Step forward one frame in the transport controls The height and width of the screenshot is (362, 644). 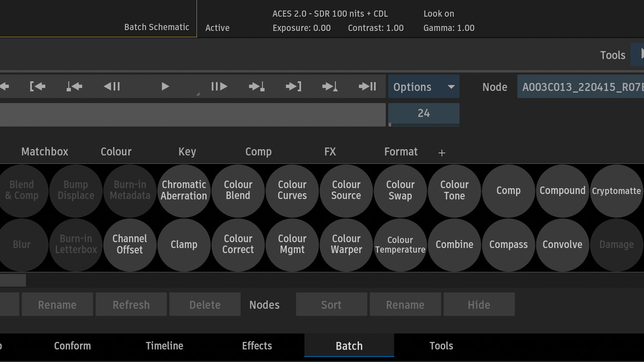[x=219, y=87]
